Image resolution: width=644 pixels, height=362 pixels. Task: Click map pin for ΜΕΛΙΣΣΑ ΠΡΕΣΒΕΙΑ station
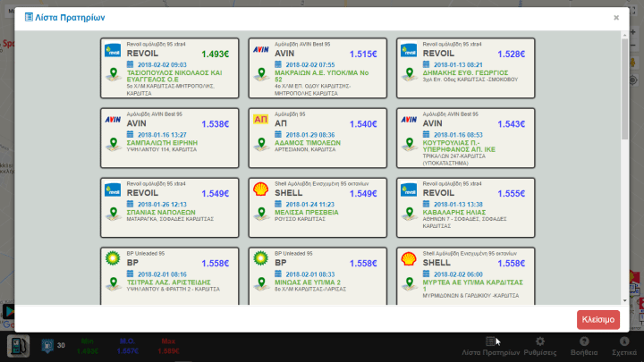click(x=261, y=214)
